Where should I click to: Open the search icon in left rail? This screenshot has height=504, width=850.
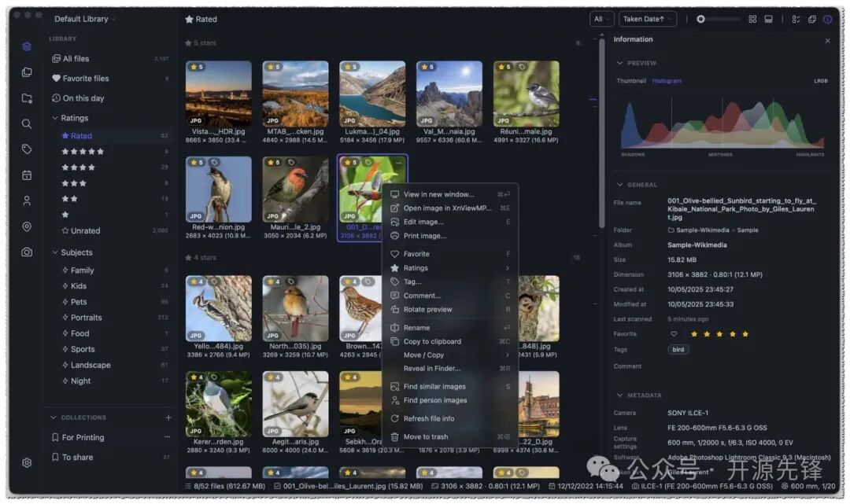click(x=27, y=124)
